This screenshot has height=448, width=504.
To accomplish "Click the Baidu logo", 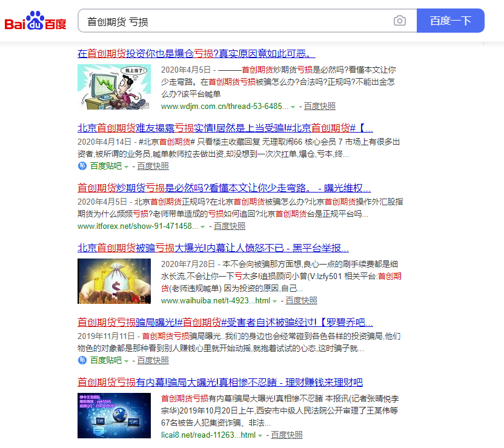I will pos(35,21).
